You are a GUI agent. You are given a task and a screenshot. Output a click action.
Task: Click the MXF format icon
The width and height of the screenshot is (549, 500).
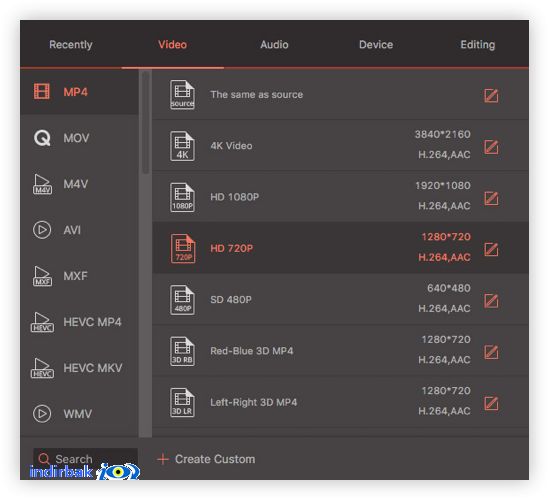42,276
